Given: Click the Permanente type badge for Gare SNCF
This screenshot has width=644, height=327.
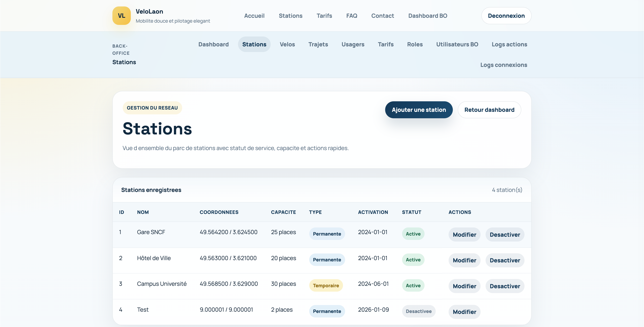Looking at the screenshot, I should tap(327, 234).
